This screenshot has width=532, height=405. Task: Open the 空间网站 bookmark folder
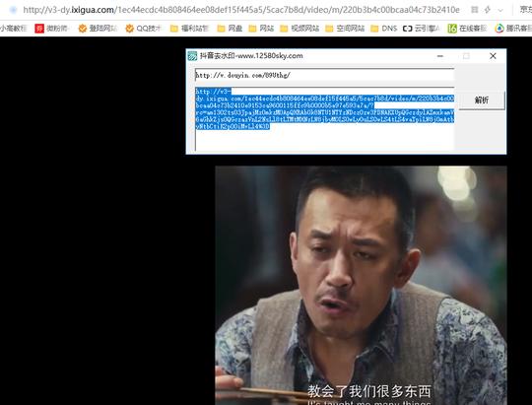point(345,29)
